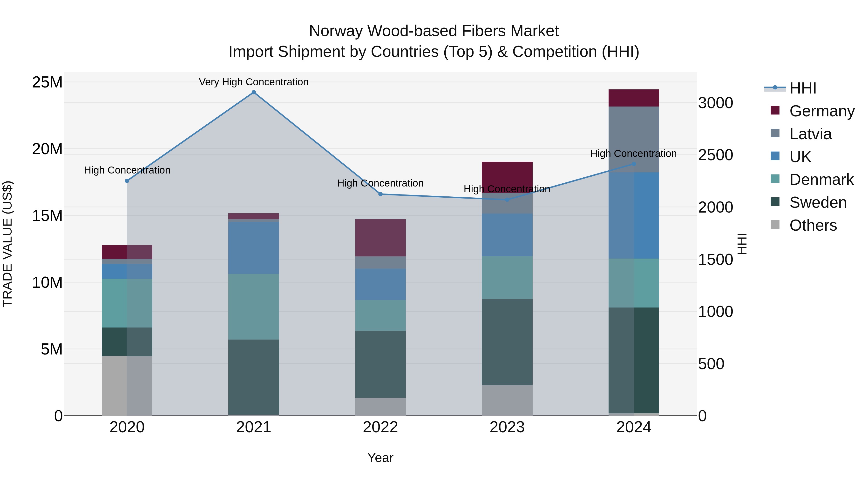Click the Others segment of the 2022 bar
The height and width of the screenshot is (488, 868).
380,407
